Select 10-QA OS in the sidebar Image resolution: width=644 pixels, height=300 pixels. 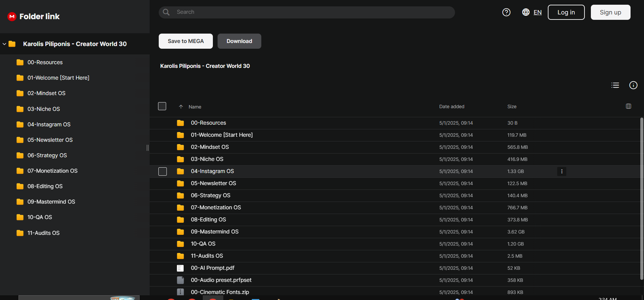[x=40, y=217]
